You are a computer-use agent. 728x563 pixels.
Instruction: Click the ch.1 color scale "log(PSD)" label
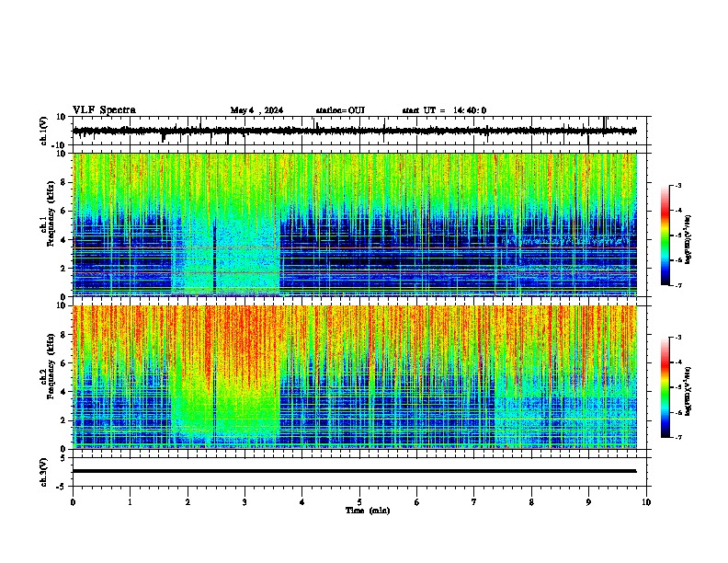688,239
